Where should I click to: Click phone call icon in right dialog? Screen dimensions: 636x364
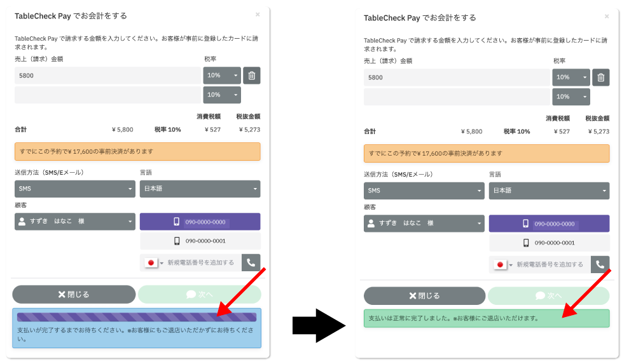click(x=600, y=265)
